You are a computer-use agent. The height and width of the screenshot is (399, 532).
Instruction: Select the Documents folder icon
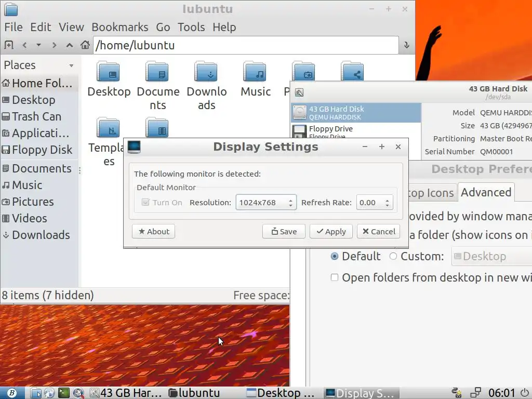click(x=157, y=72)
